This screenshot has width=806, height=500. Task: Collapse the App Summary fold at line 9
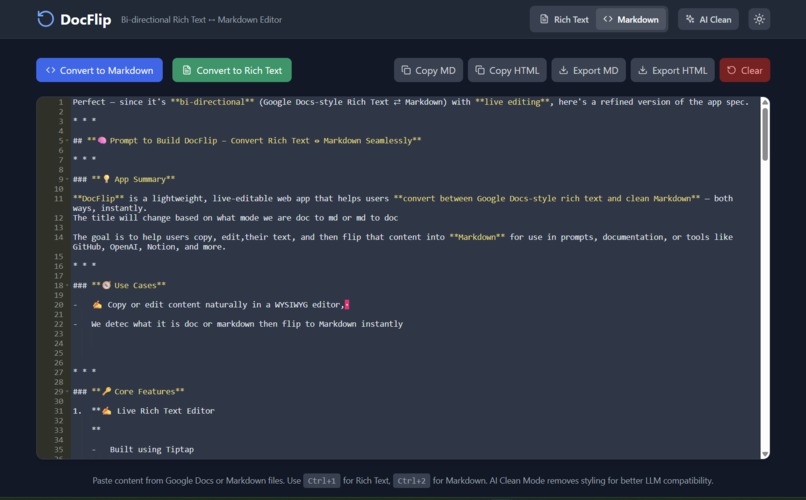(67, 179)
